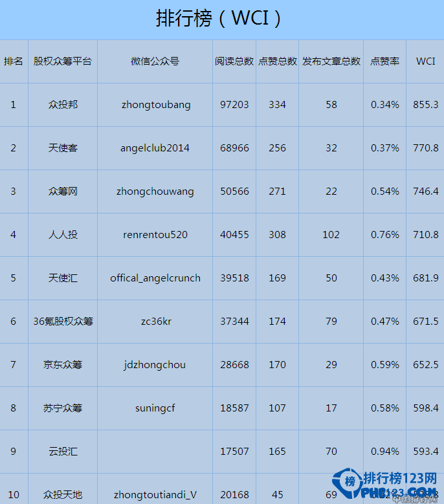Click like rate 0.76%
This screenshot has height=504, width=444.
(385, 235)
